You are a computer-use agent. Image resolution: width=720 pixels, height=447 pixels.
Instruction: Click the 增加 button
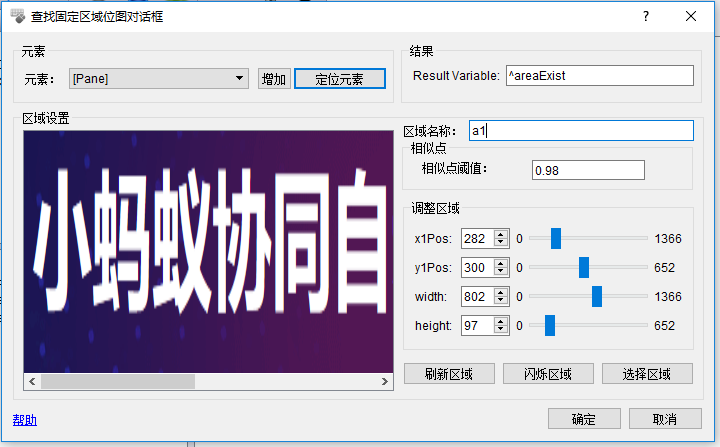coord(274,79)
